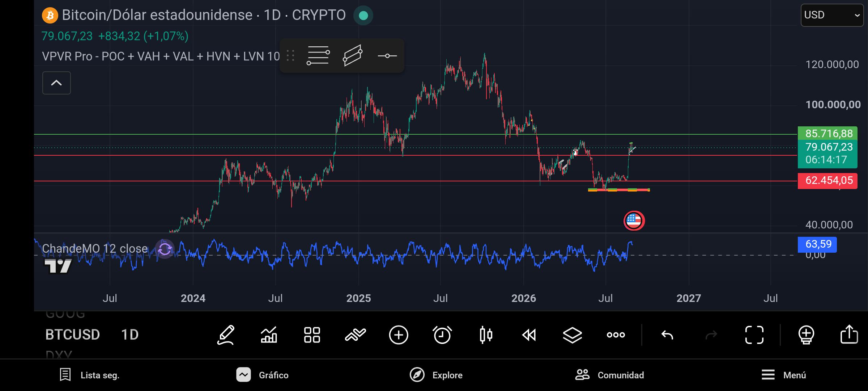Open object tree layers icon

tap(572, 335)
